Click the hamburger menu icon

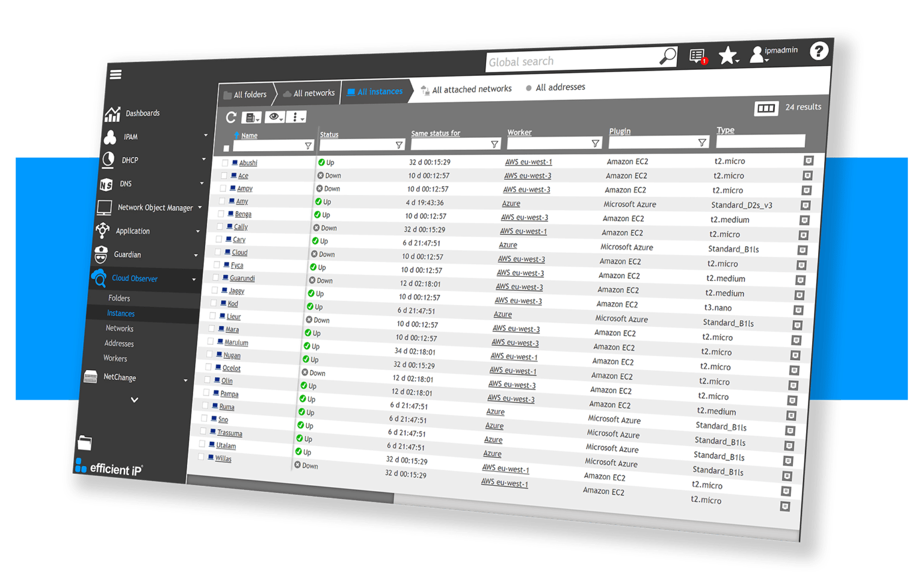(115, 75)
